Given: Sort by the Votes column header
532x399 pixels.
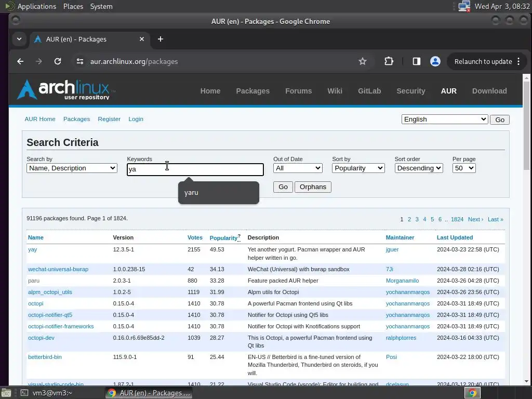Looking at the screenshot, I should pos(195,237).
